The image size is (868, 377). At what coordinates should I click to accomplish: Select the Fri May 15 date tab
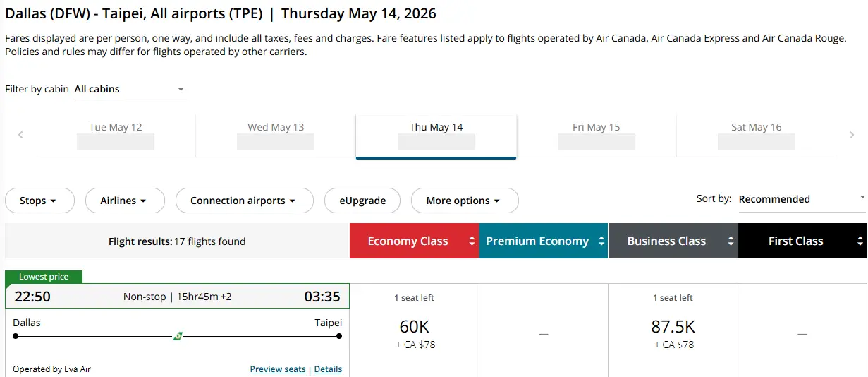597,135
